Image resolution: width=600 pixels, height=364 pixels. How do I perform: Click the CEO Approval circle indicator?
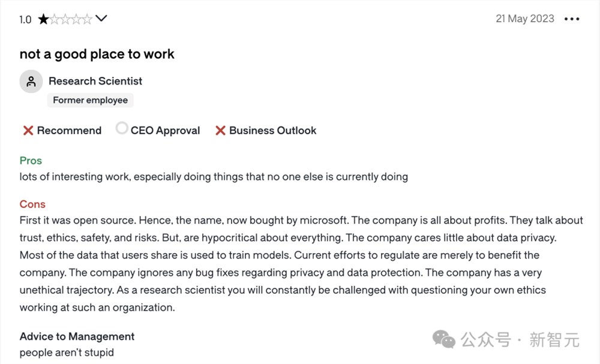pos(122,128)
